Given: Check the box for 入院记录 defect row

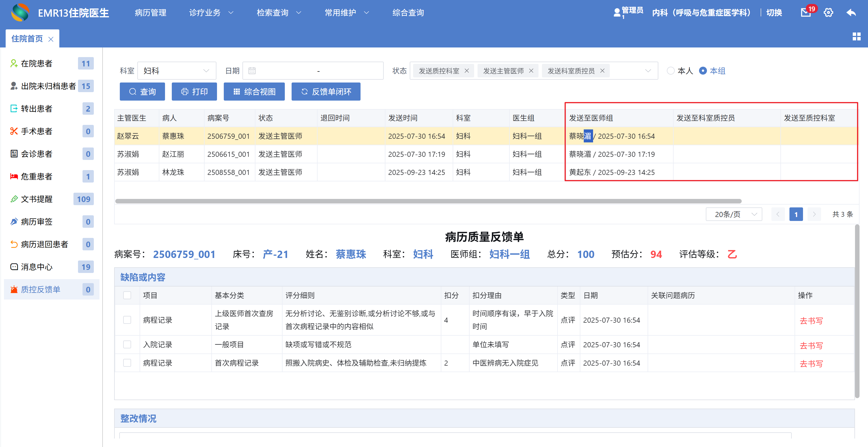Looking at the screenshot, I should pyautogui.click(x=127, y=344).
